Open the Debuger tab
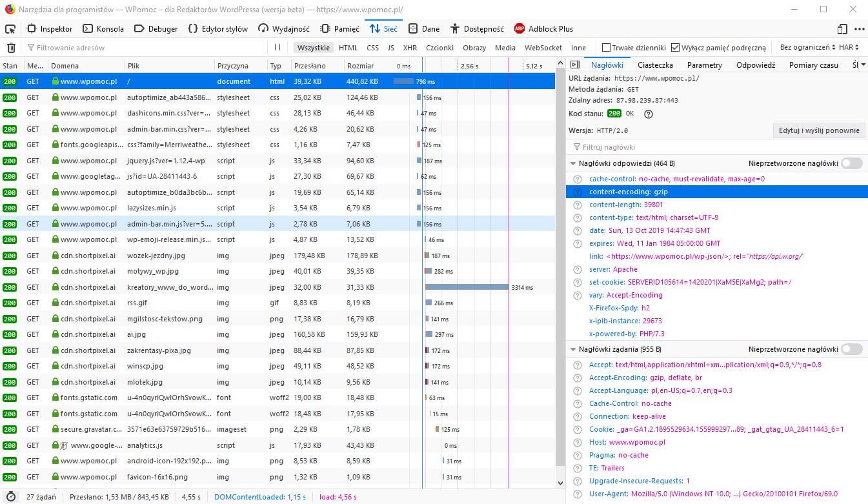Image resolution: width=868 pixels, height=504 pixels. [x=156, y=29]
